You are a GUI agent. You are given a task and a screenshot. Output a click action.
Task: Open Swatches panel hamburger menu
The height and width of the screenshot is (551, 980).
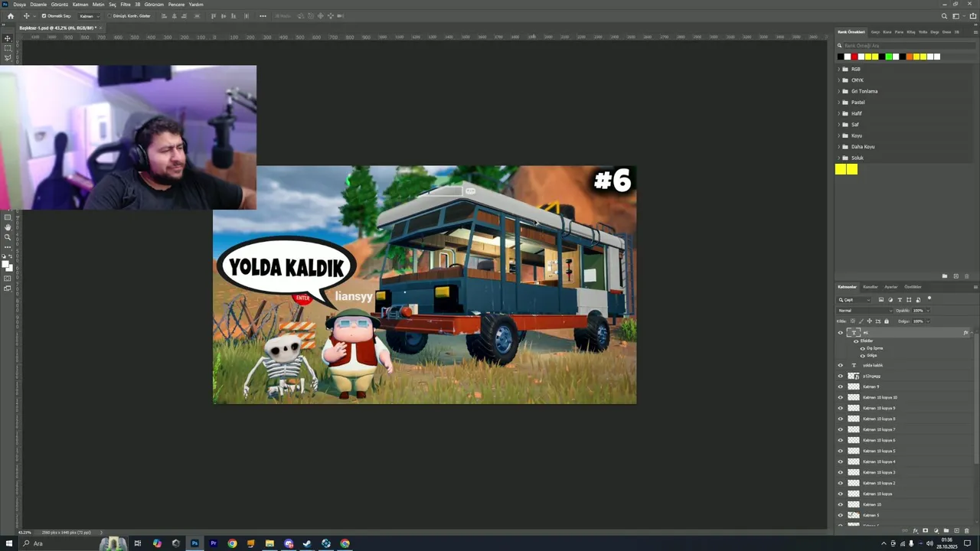[x=975, y=32]
